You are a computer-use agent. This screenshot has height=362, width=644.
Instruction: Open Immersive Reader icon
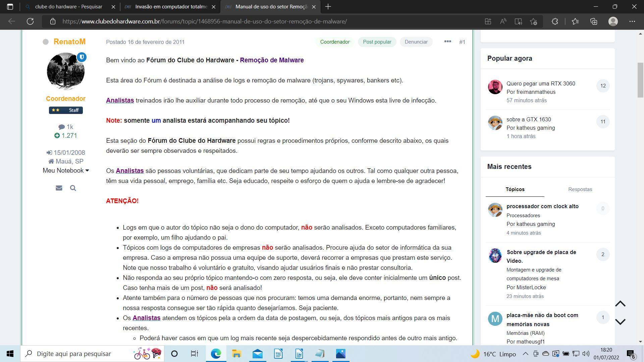pos(518,21)
